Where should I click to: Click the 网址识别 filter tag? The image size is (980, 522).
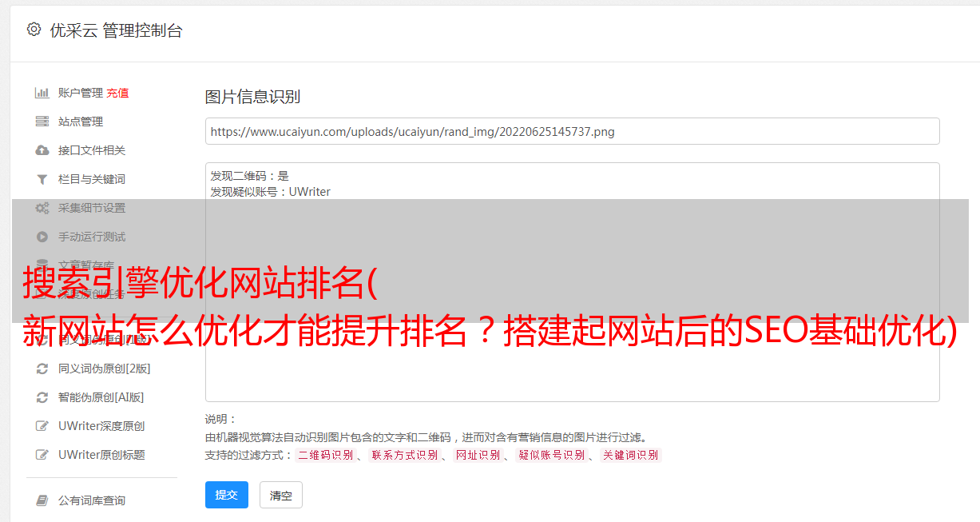(478, 455)
